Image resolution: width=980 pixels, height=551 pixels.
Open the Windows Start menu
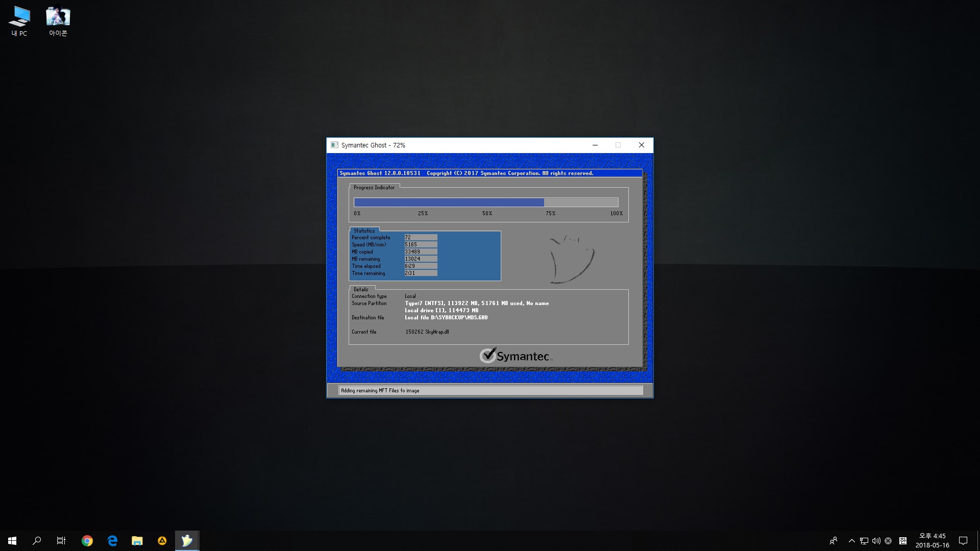[x=12, y=541]
